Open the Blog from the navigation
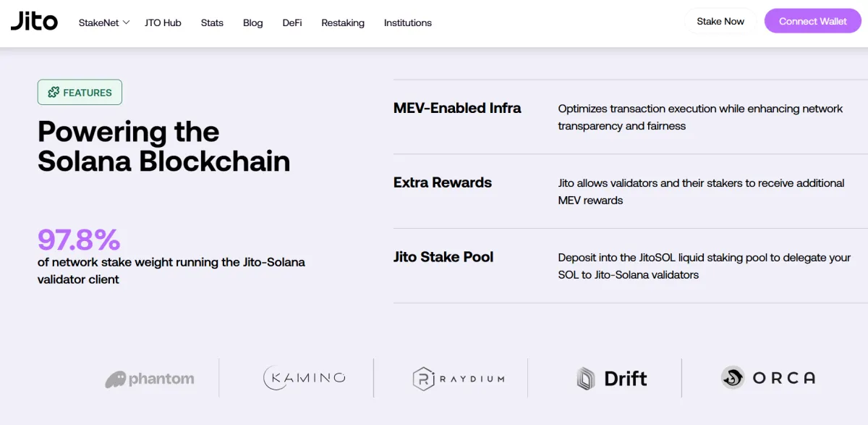868x425 pixels. point(252,22)
